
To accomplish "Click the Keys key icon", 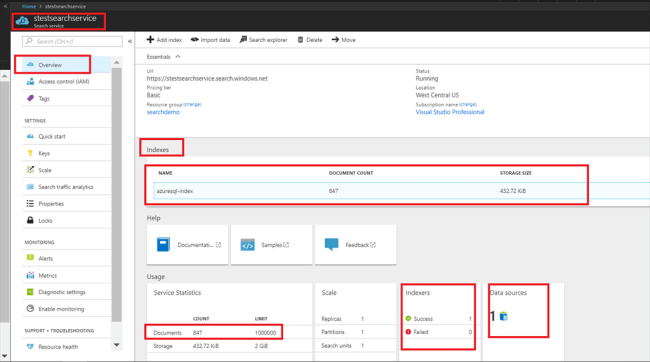I will (x=30, y=153).
